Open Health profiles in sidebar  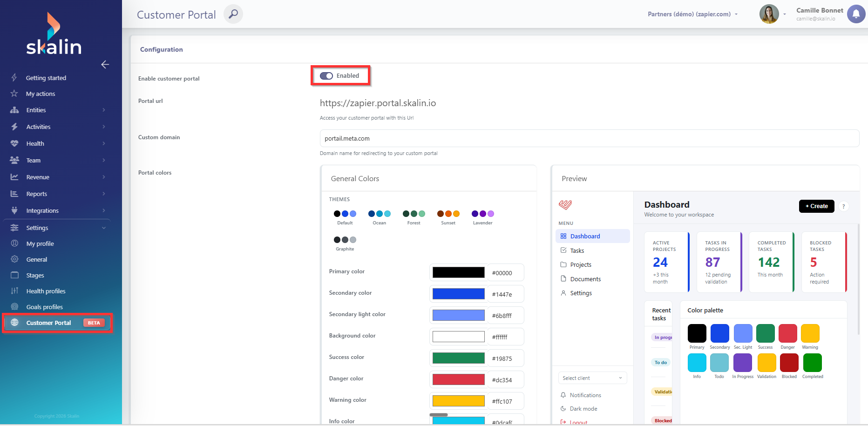46,291
